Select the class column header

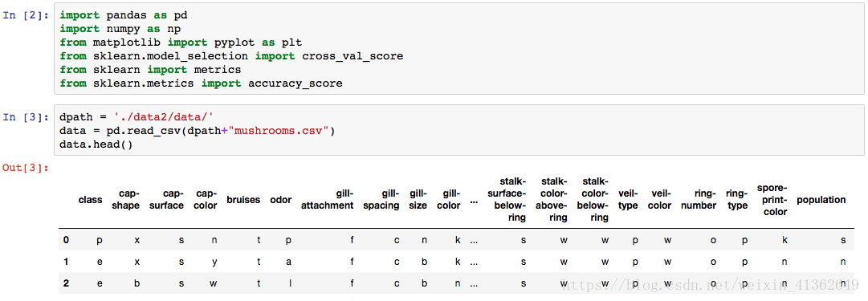coord(90,200)
